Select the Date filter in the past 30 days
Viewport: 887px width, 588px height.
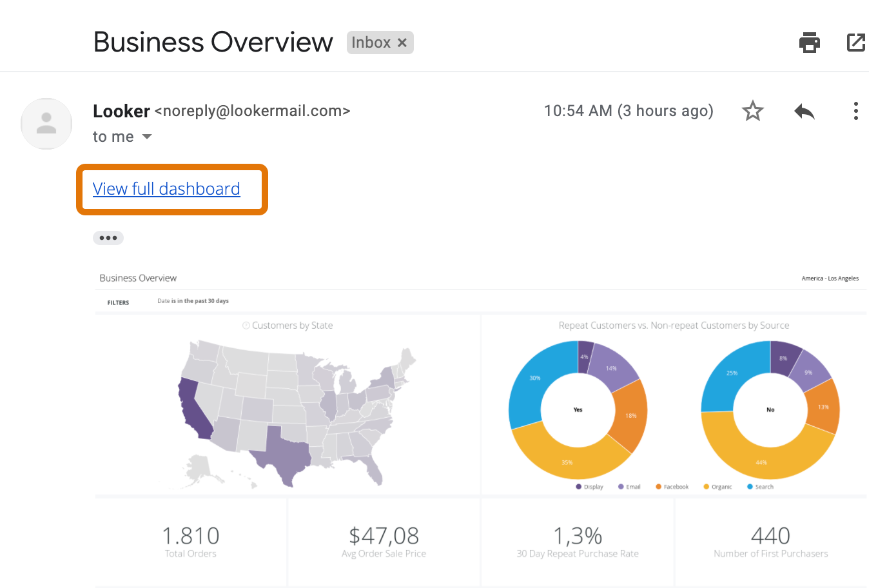193,300
